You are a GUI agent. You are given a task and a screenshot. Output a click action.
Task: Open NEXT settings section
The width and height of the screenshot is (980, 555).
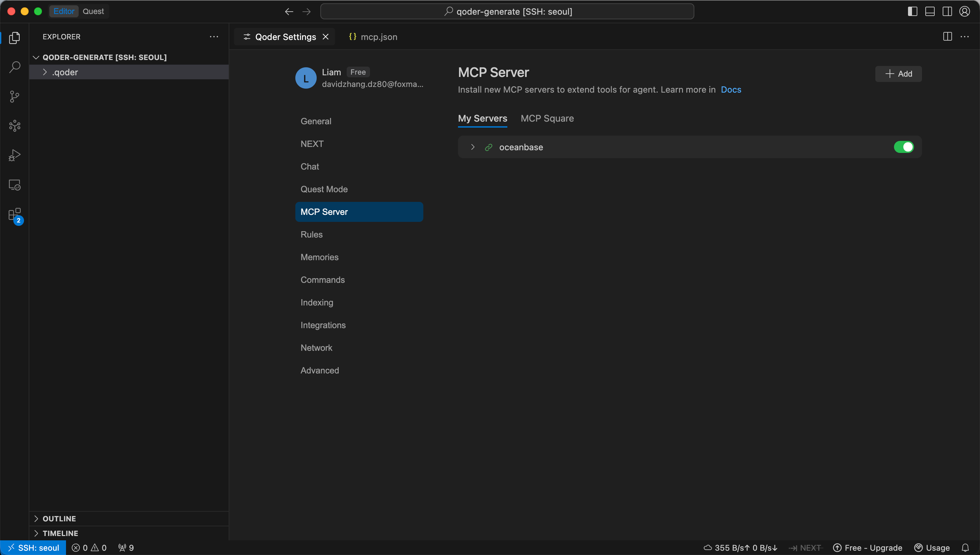[x=359, y=144]
